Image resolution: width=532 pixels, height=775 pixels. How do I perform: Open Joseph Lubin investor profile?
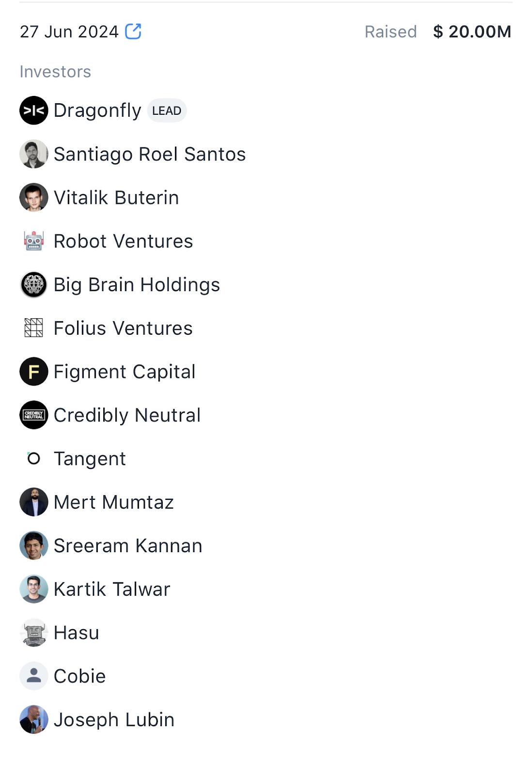114,720
